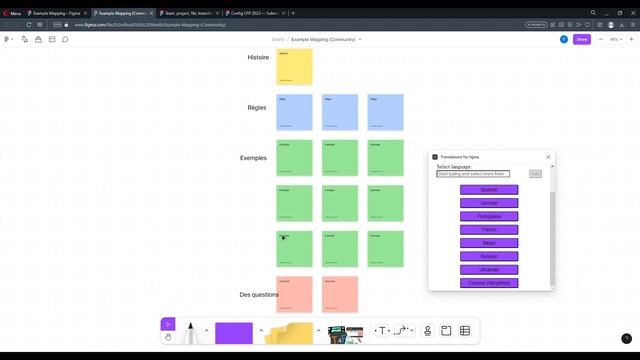Select the yellow Histoire sticky note
Screen dimensions: 640x360
pos(294,67)
